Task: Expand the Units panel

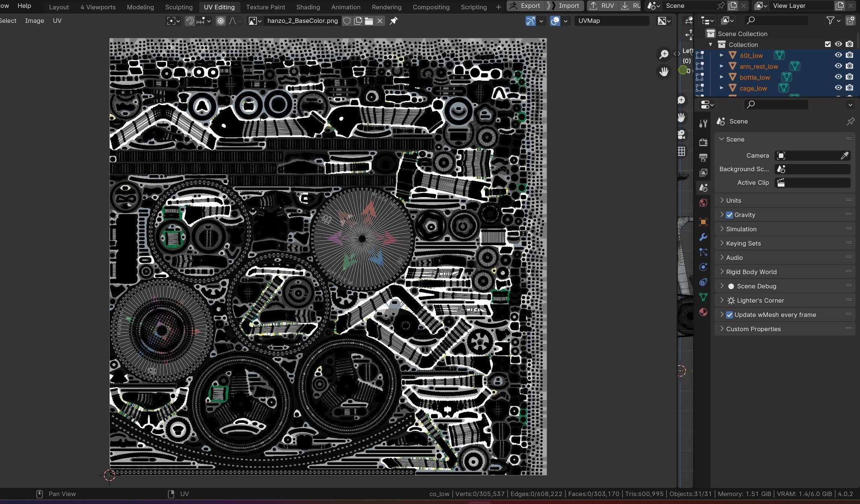Action: click(x=733, y=201)
